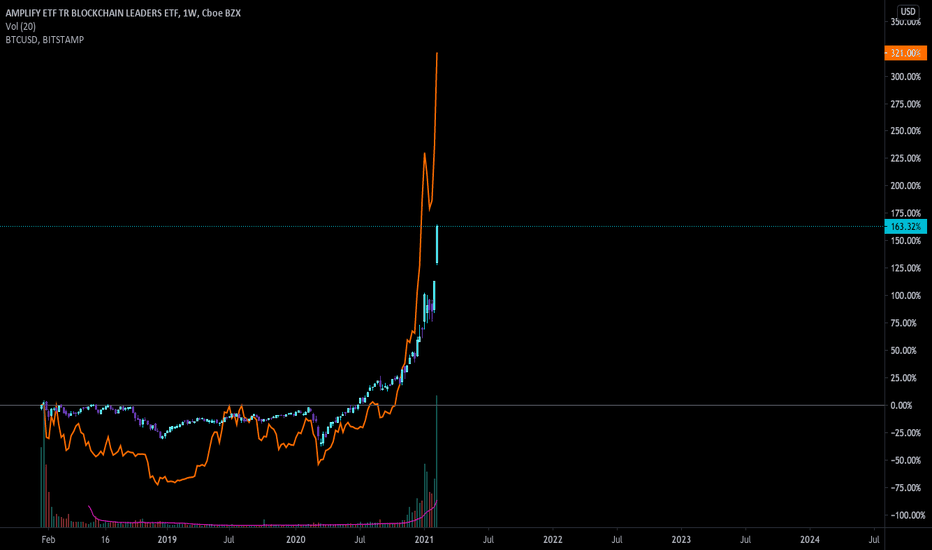Viewport: 932px width, 550px height.
Task: Click the 2023 date label
Action: click(x=681, y=540)
